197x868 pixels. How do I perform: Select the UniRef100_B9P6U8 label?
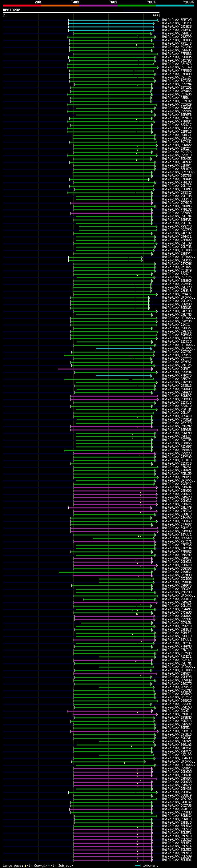(x=177, y=430)
